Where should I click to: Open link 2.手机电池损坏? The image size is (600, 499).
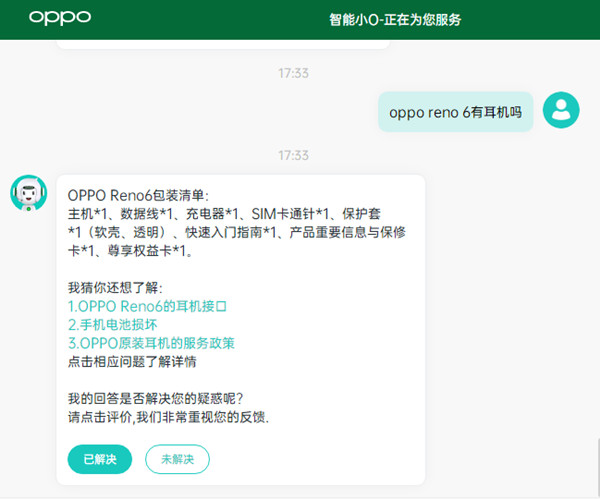(x=112, y=325)
